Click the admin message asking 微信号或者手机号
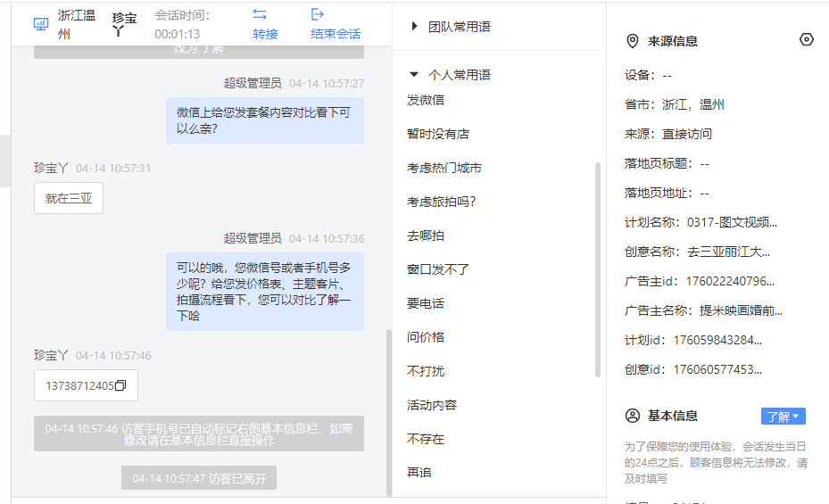829x504 pixels. pos(265,292)
